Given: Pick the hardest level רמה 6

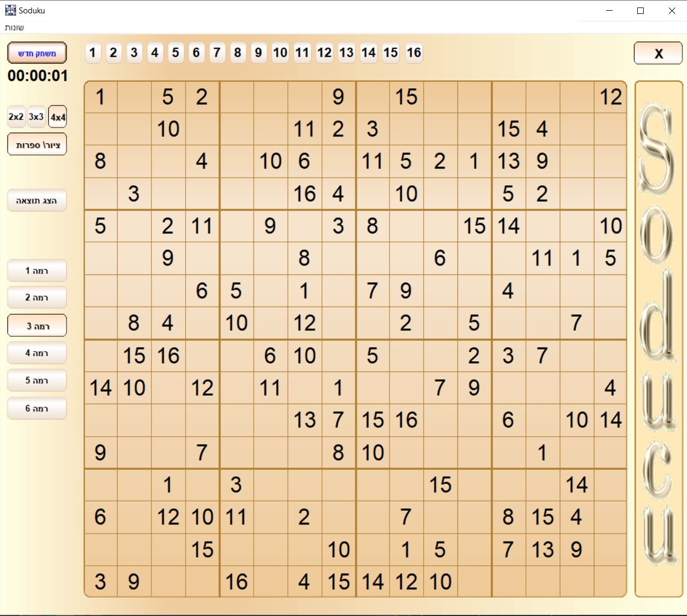Looking at the screenshot, I should click(37, 408).
